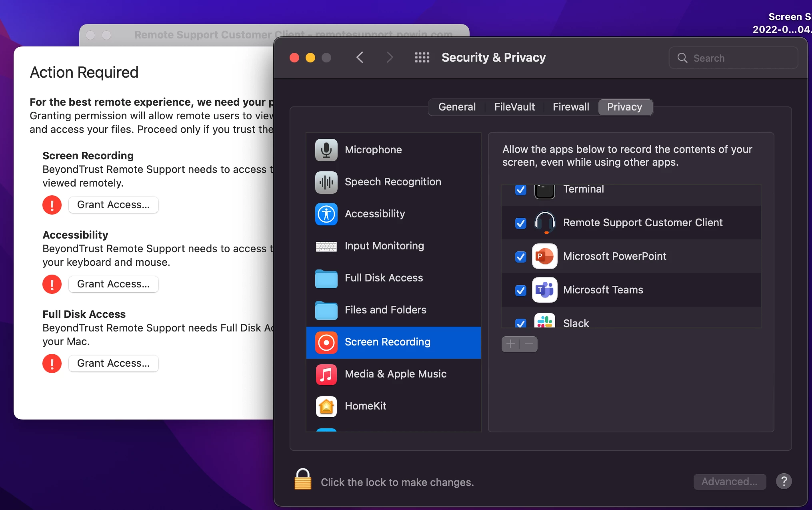812x510 pixels.
Task: Open the Advanced… button
Action: (x=729, y=482)
